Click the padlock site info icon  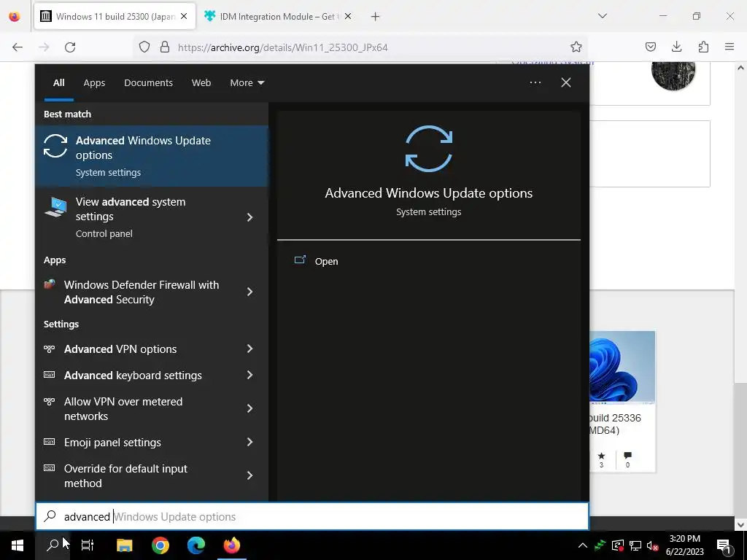tap(165, 47)
